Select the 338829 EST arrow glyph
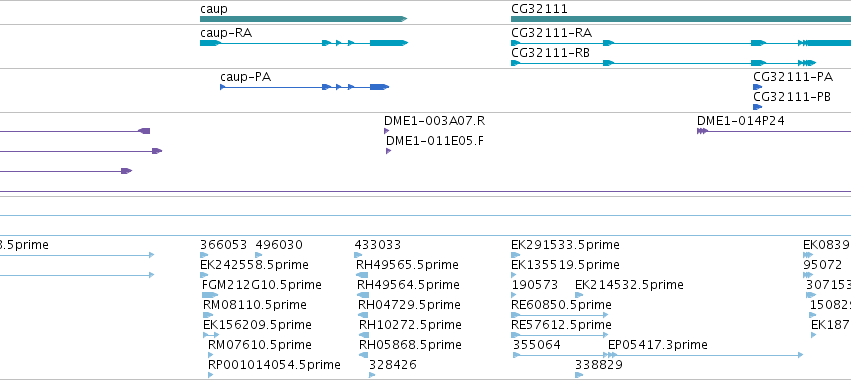 (579, 375)
